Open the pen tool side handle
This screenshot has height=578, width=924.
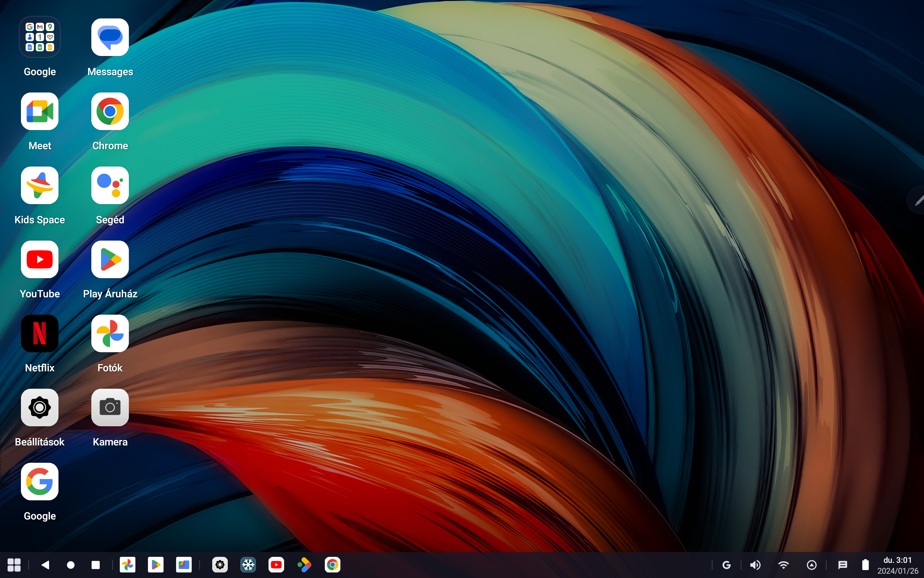click(917, 200)
